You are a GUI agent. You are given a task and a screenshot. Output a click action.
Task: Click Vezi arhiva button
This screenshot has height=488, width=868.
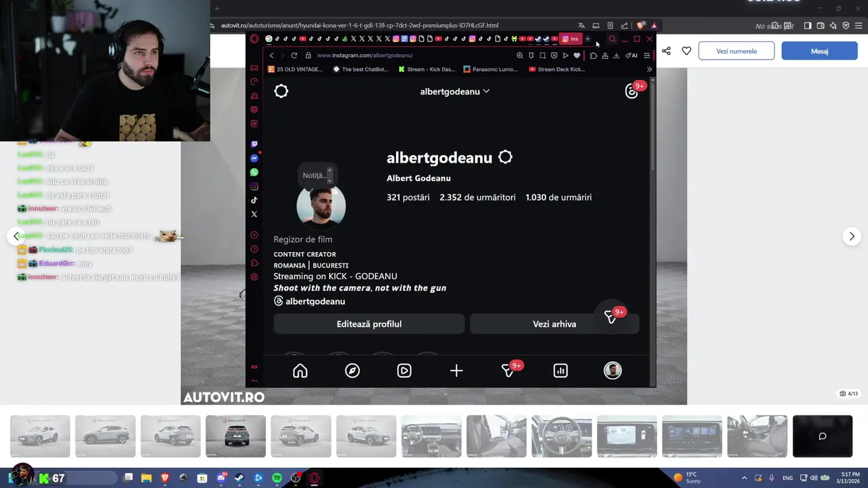pyautogui.click(x=554, y=324)
